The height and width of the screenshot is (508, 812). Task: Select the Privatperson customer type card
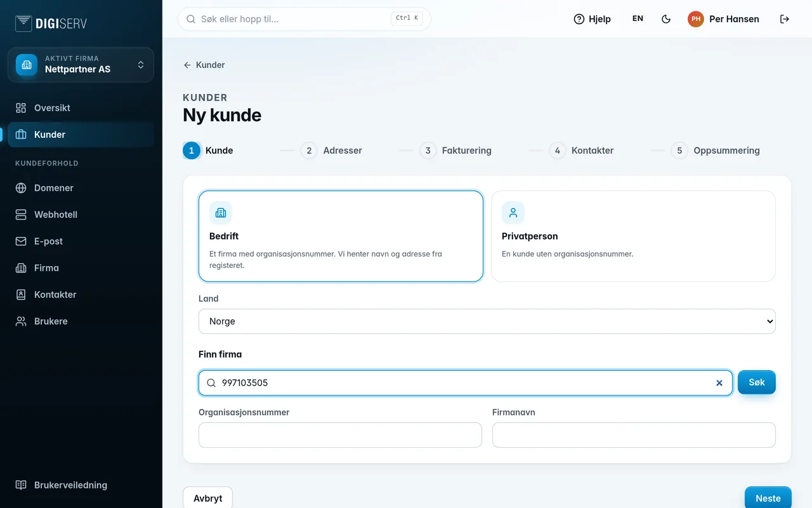pyautogui.click(x=633, y=236)
